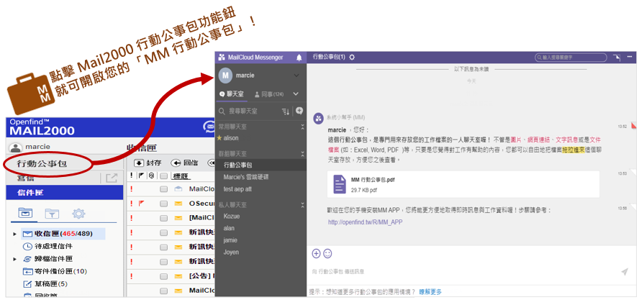Sort by the priority exclamation column header
The height and width of the screenshot is (305, 644).
tap(131, 176)
